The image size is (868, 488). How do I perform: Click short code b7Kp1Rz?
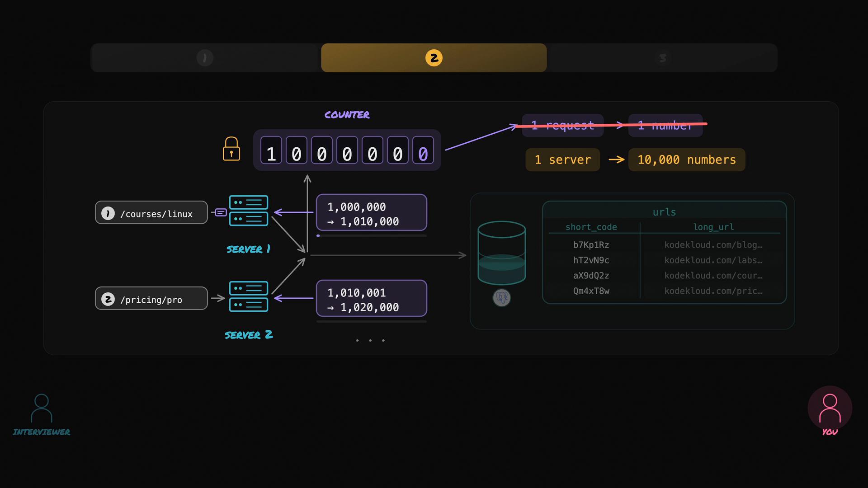tap(591, 245)
